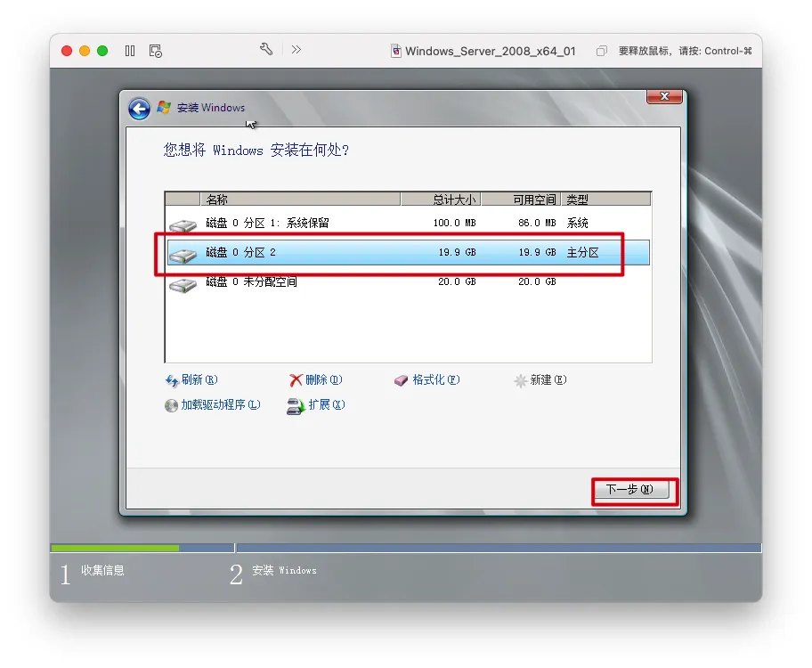
Task: Click the 名称 column header
Action: coord(300,199)
